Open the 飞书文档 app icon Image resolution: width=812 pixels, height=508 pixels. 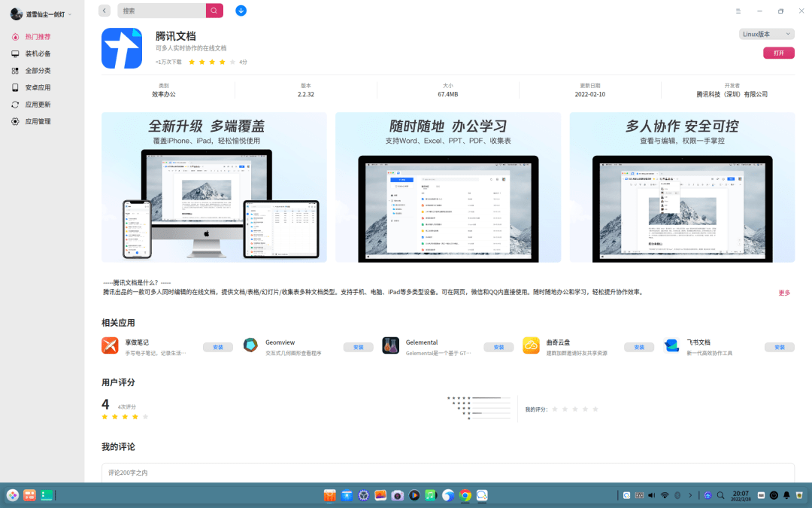[671, 346]
